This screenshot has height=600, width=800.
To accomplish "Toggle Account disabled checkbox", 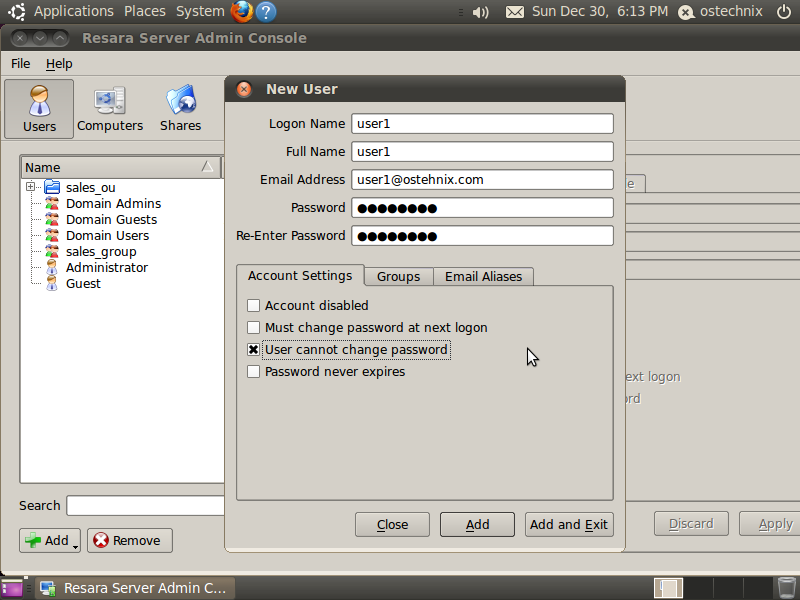I will tap(253, 306).
